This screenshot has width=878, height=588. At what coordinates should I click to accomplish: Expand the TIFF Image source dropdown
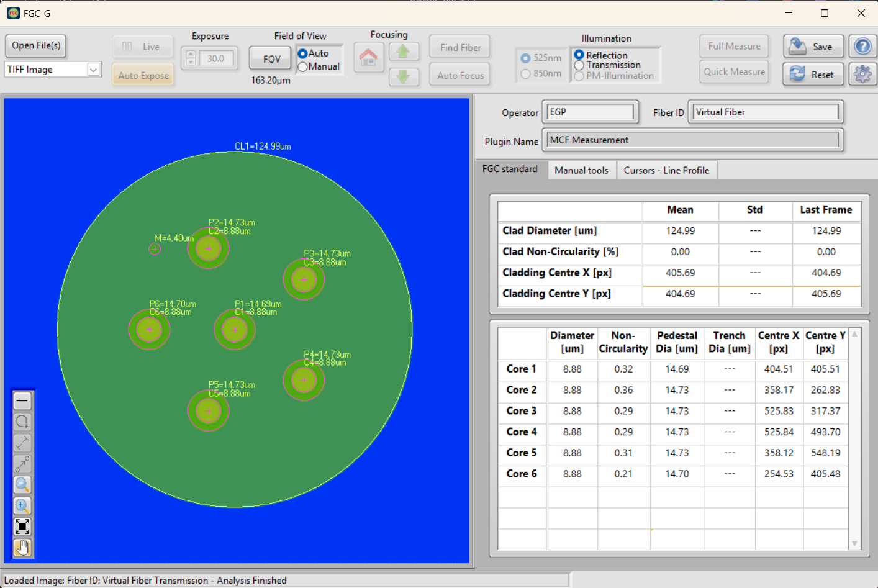click(x=93, y=70)
